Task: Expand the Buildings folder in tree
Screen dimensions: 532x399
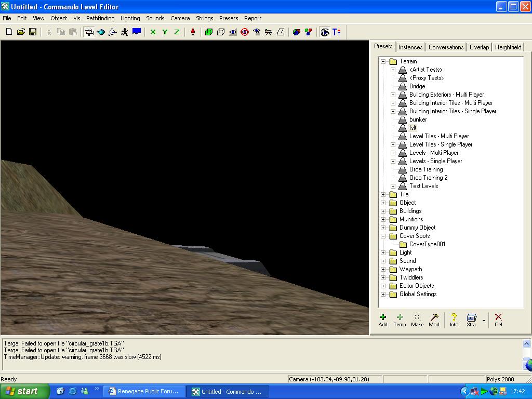Action: click(383, 211)
